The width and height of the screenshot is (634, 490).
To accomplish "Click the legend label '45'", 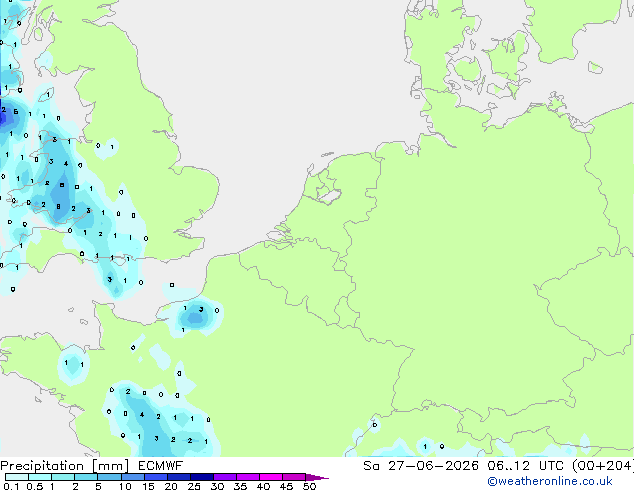I will pos(286,486).
